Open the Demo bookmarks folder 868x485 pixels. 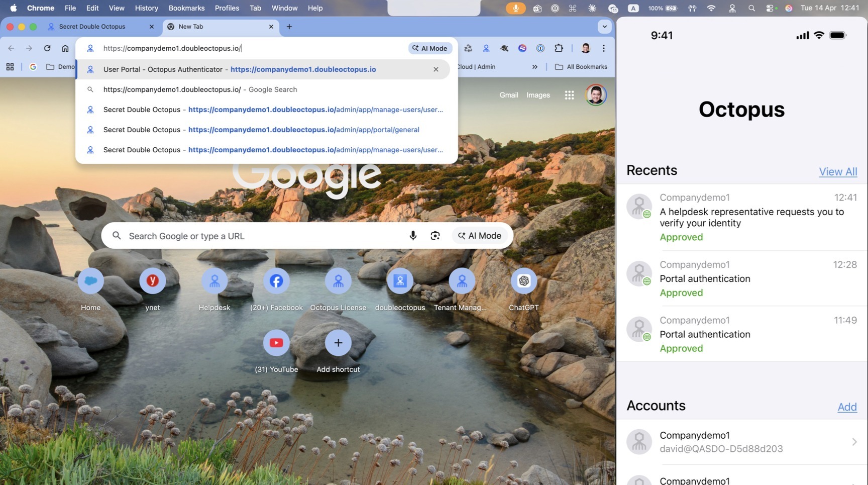coord(60,67)
